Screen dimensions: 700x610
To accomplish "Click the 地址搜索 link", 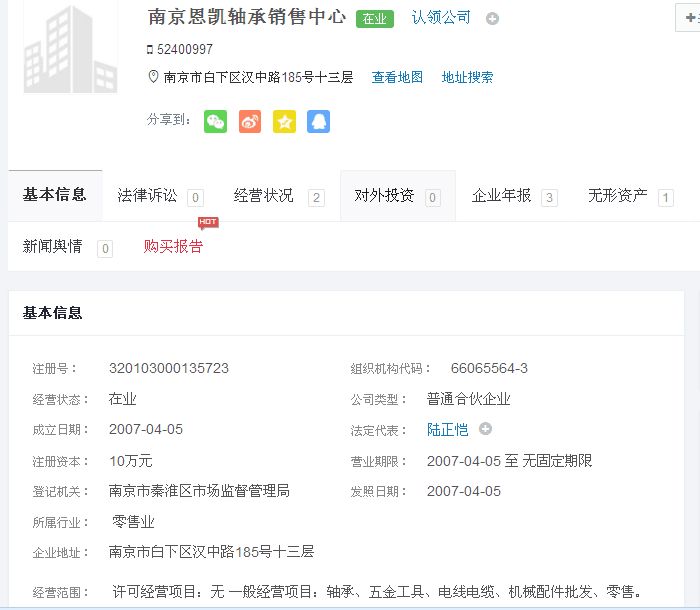I will click(x=467, y=77).
